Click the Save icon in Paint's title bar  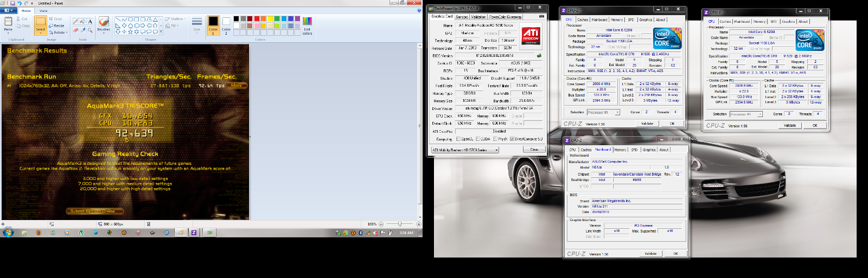(12, 3)
